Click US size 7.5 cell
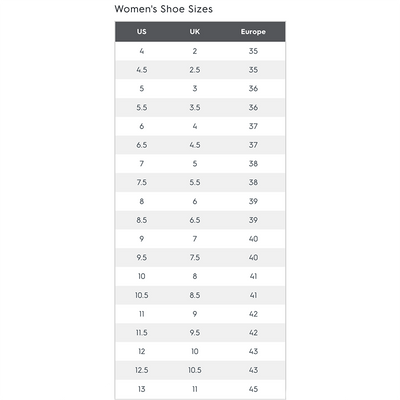 [142, 182]
